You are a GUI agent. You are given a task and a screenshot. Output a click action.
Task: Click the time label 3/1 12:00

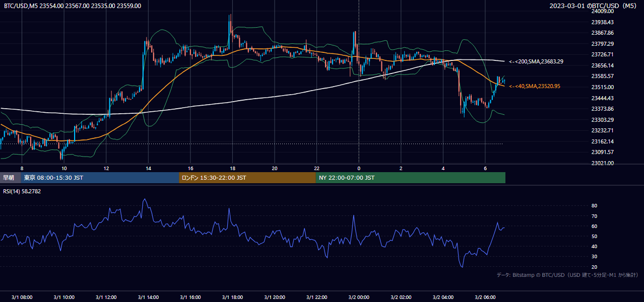coord(106,297)
